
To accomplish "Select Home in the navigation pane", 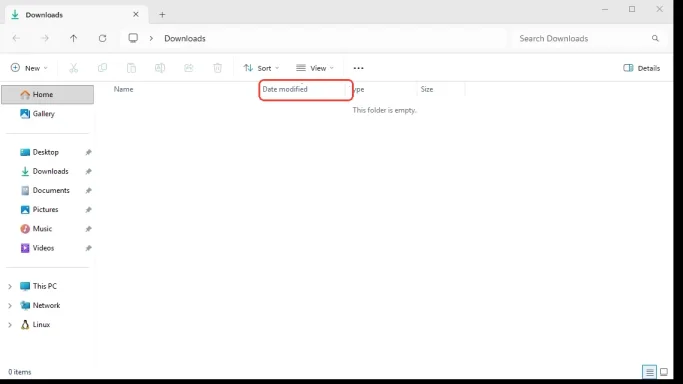I will click(x=47, y=94).
